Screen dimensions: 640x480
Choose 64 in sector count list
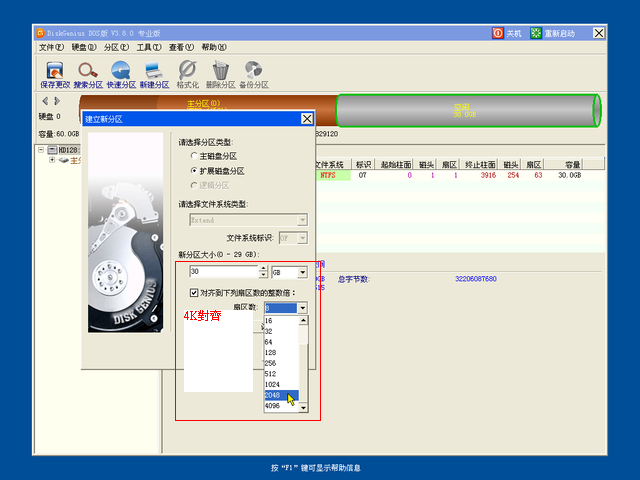(282, 342)
